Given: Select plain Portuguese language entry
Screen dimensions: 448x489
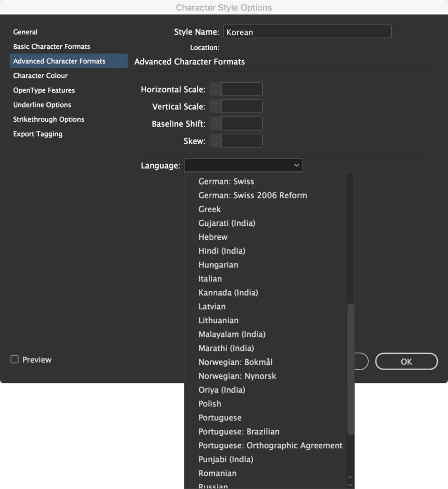Looking at the screenshot, I should pos(266,417).
